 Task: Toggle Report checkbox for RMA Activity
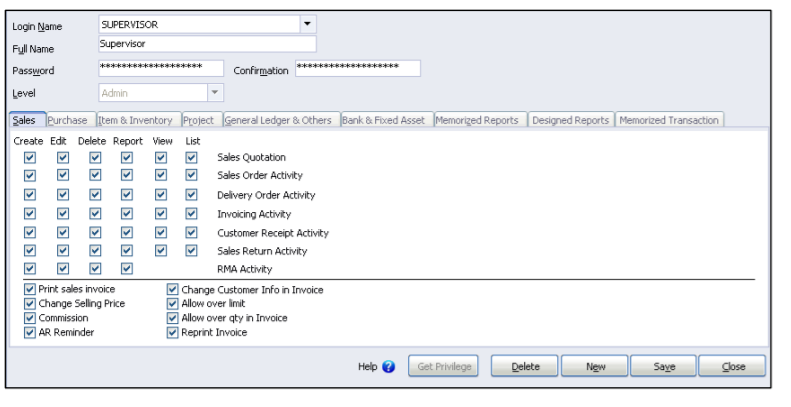(127, 269)
